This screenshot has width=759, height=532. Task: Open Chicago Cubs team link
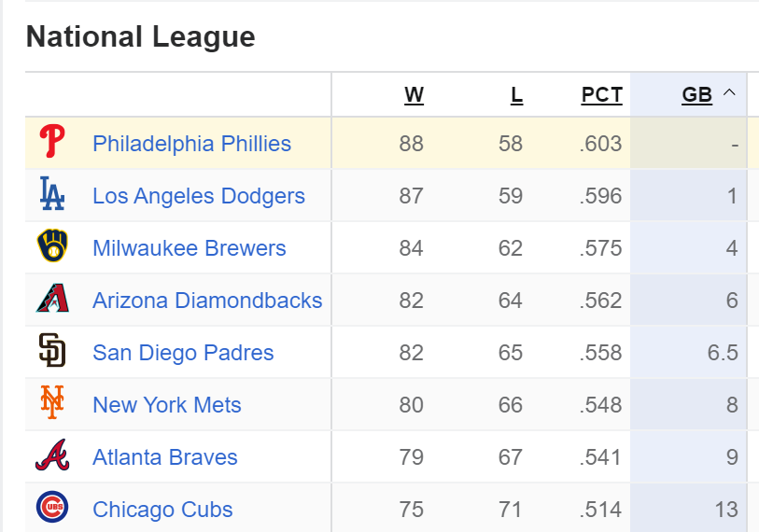[162, 510]
